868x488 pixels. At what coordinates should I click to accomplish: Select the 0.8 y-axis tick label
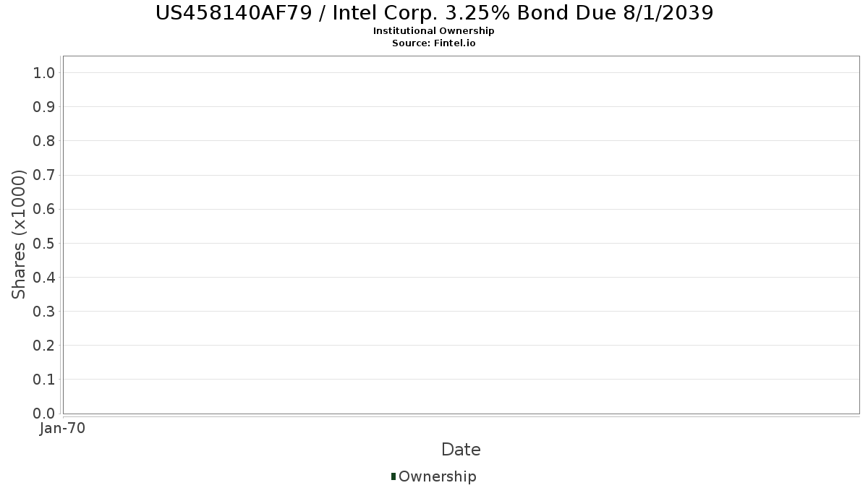44,141
